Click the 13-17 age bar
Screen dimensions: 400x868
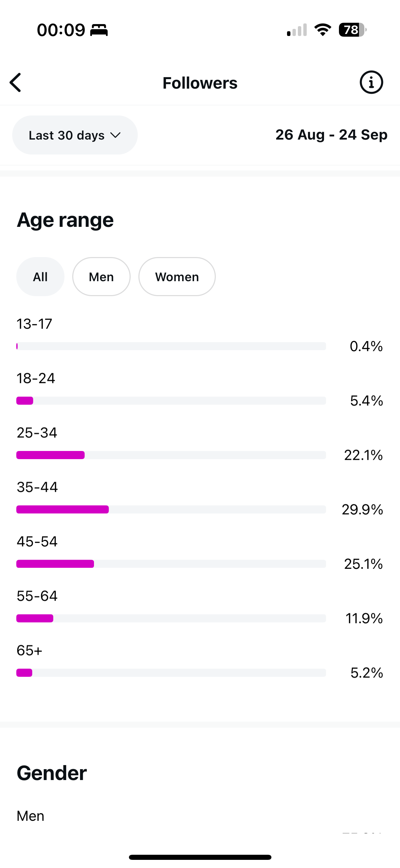click(x=171, y=346)
